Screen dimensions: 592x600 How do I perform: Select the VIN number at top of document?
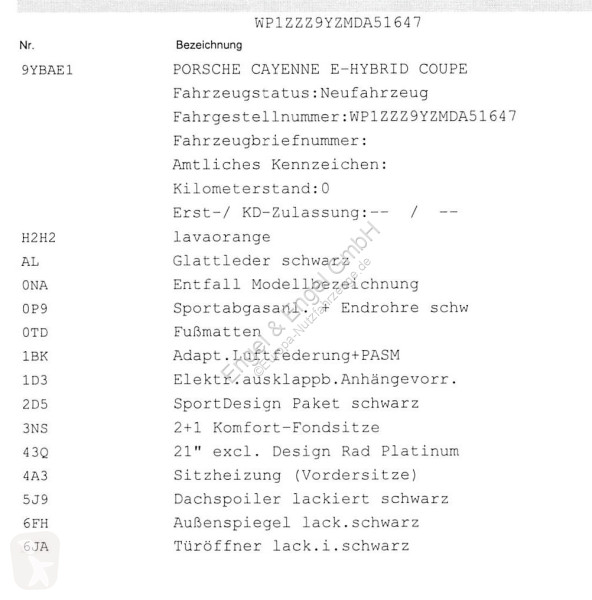click(338, 23)
